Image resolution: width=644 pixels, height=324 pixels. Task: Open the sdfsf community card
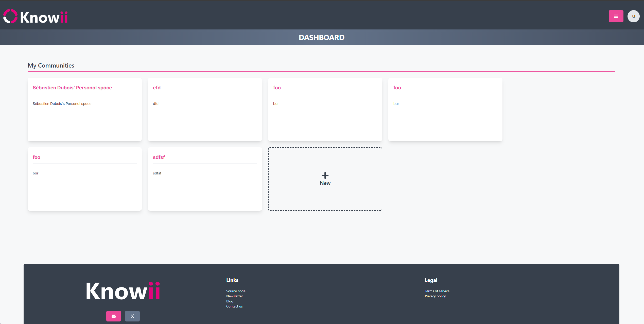point(159,157)
